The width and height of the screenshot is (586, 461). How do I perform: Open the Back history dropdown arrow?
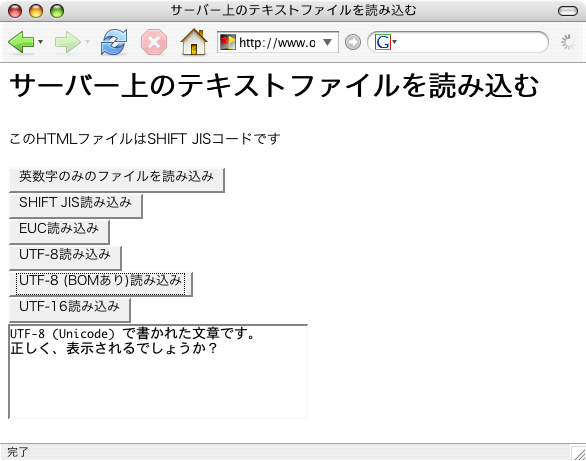40,42
